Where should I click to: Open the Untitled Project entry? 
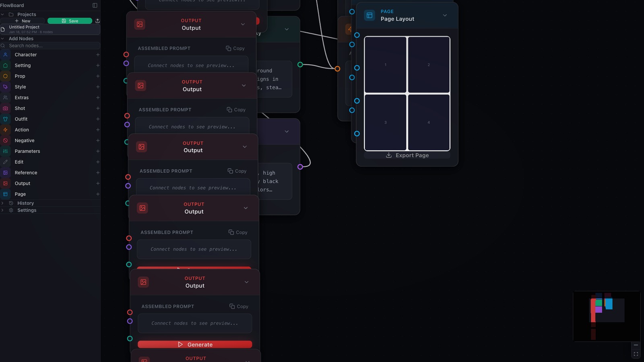tap(50, 29)
